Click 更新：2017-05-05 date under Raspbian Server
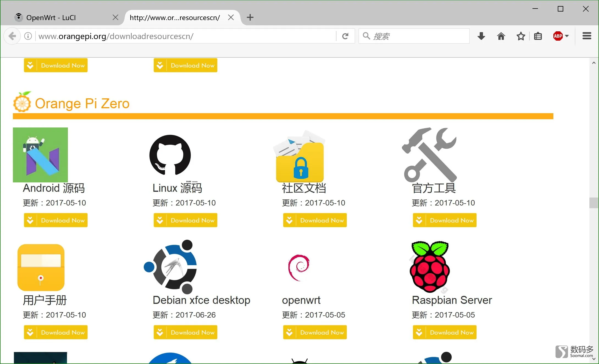 point(443,315)
